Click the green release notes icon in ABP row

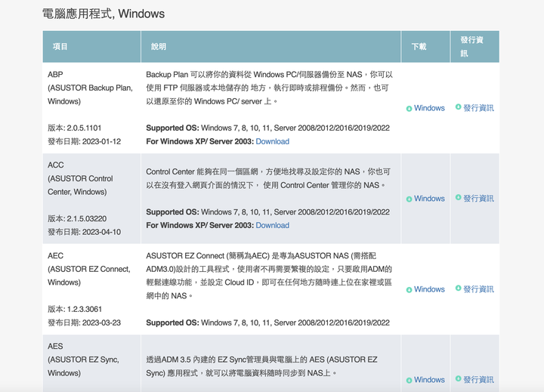pyautogui.click(x=459, y=106)
